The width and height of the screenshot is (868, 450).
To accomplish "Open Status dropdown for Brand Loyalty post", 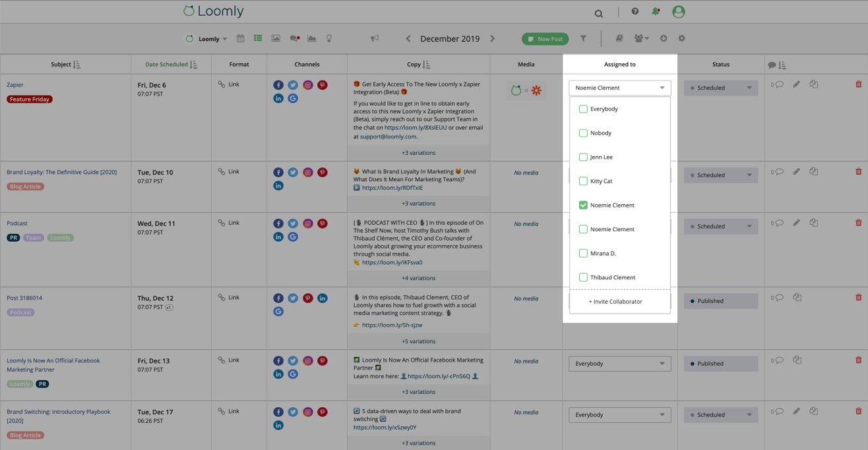I will click(x=721, y=175).
